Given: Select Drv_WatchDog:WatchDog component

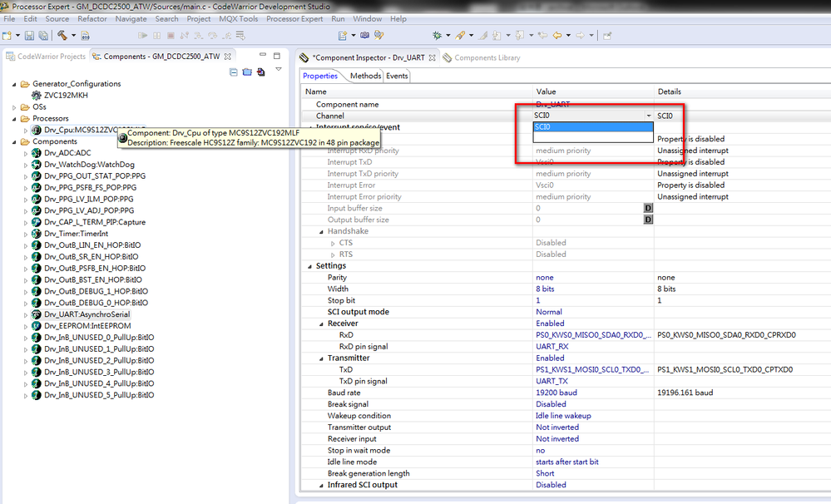Looking at the screenshot, I should point(89,165).
